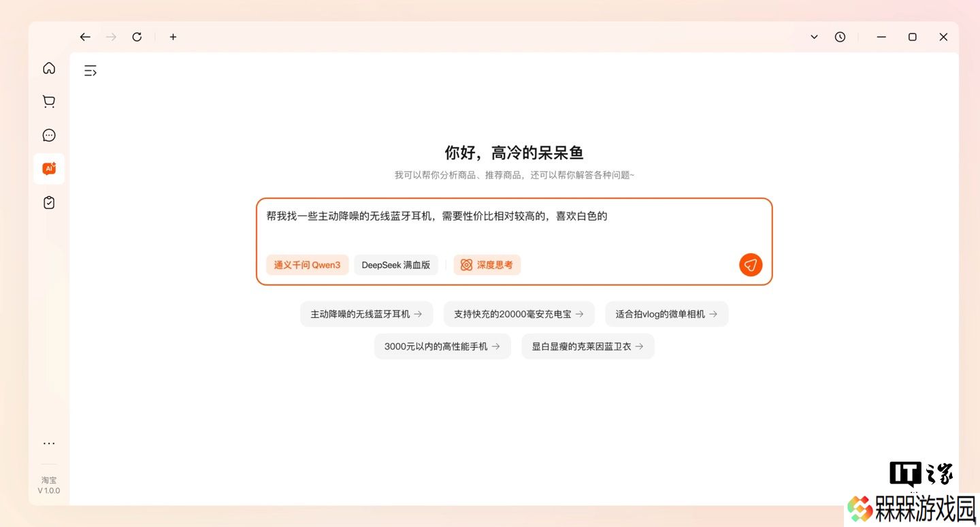Viewport: 980px width, 527px height.
Task: Expand the conversation list panel icon
Action: 91,70
